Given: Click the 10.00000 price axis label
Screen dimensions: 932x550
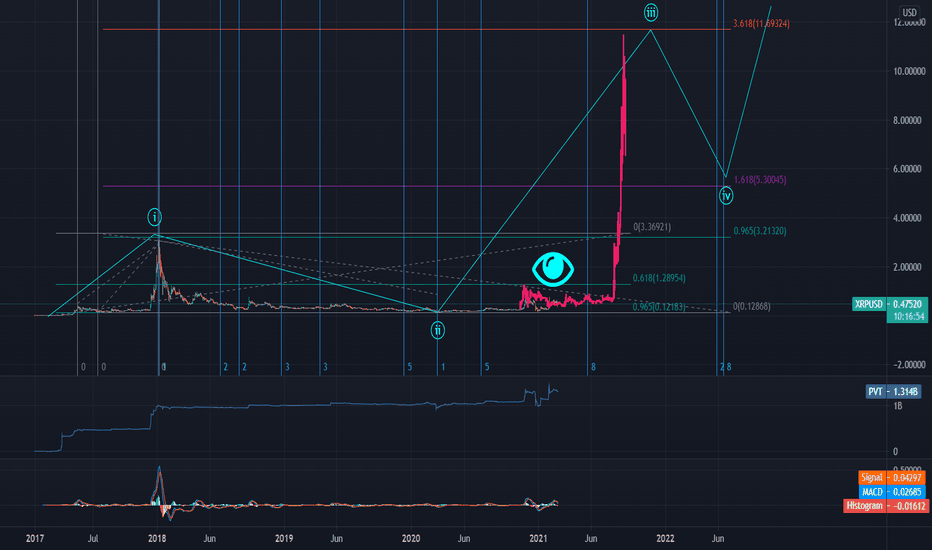Looking at the screenshot, I should (909, 71).
